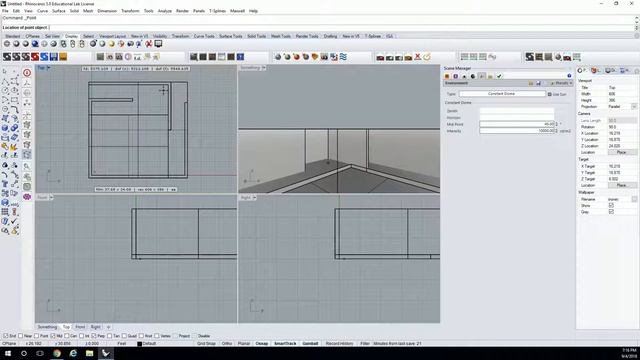Toggle Grid Snap in the status bar
This screenshot has height=360, width=640.
click(206, 344)
